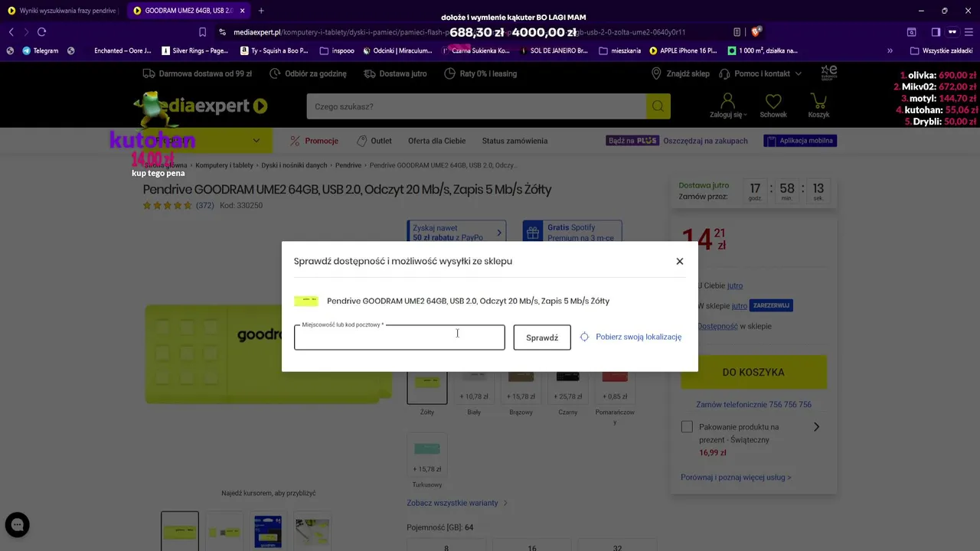Close the store availability dialog
This screenshot has height=551, width=980.
[679, 261]
